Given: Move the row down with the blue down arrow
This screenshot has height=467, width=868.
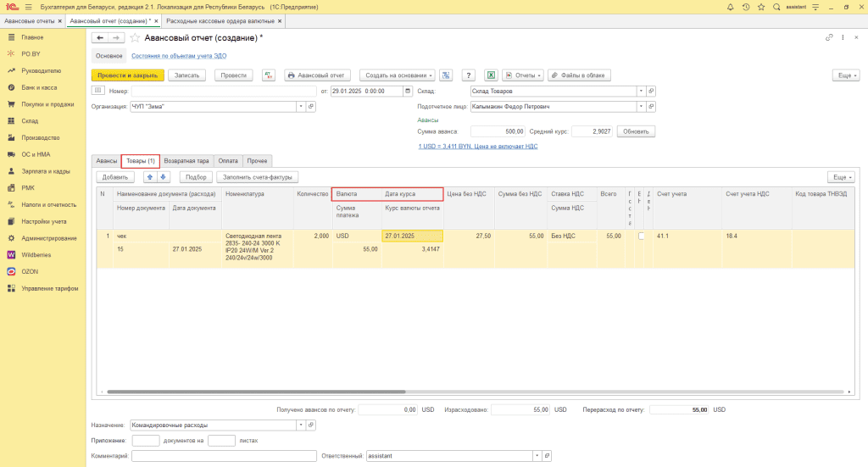Looking at the screenshot, I should 164,176.
